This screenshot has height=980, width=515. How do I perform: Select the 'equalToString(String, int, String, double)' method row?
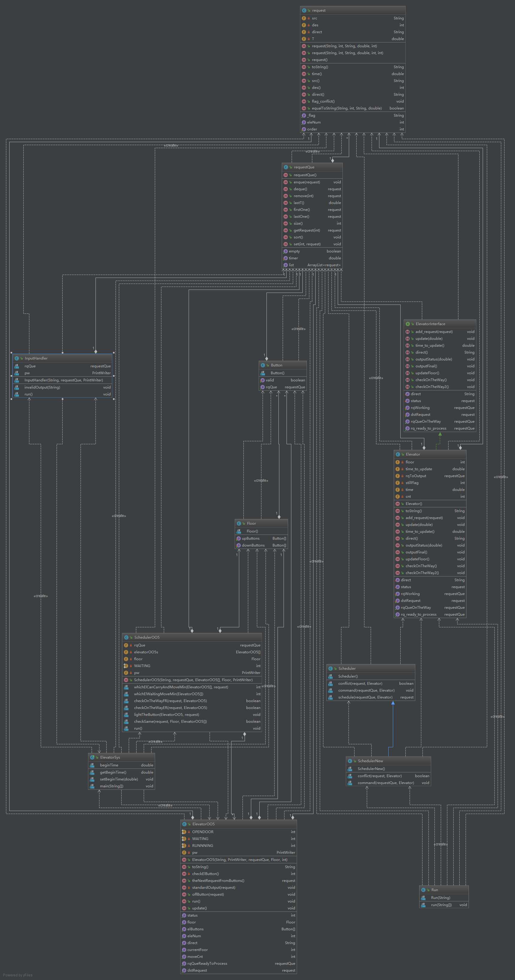(x=353, y=108)
